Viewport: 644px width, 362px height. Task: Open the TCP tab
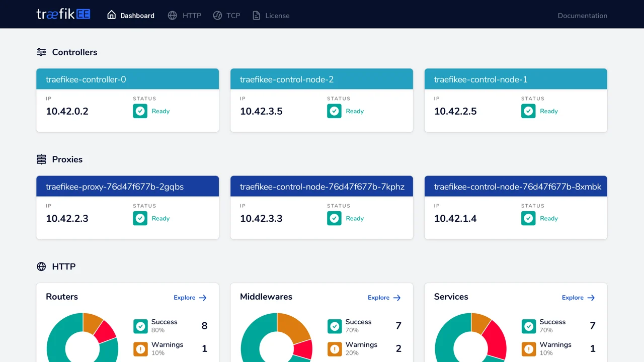tap(226, 15)
